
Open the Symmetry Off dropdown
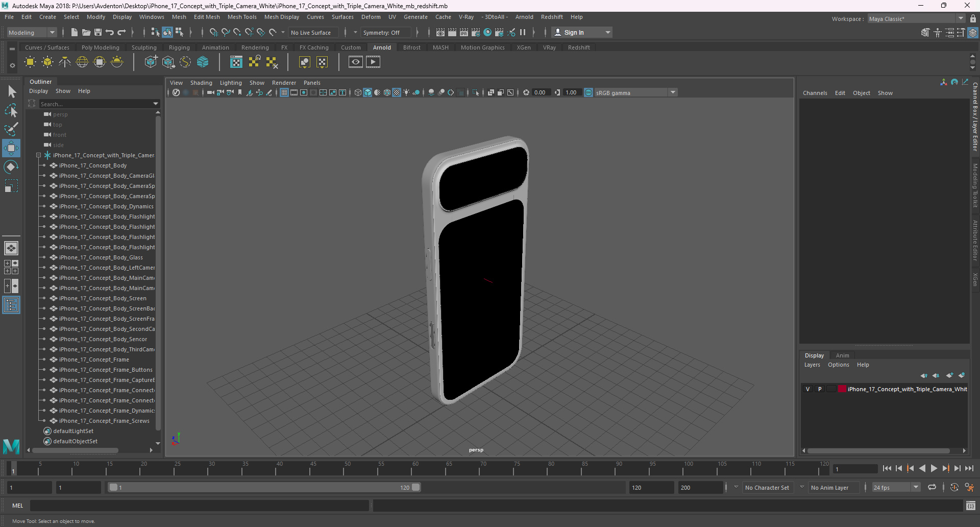386,32
